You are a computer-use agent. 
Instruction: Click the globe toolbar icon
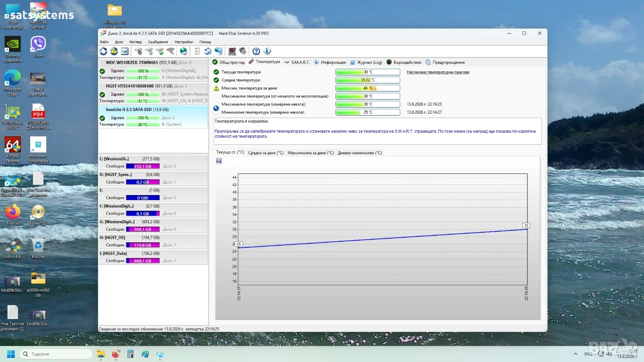(x=184, y=51)
